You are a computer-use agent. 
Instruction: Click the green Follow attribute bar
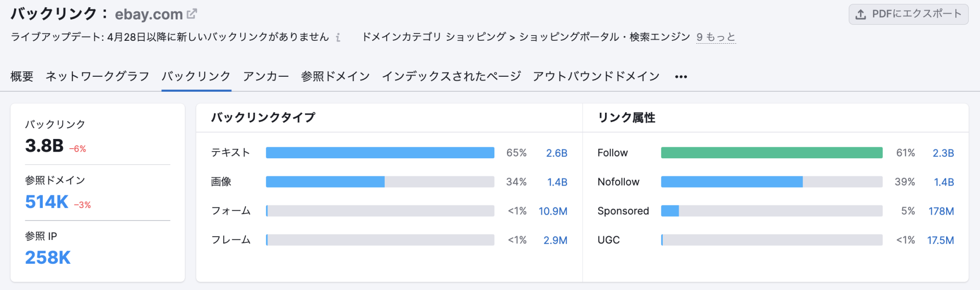click(x=771, y=152)
